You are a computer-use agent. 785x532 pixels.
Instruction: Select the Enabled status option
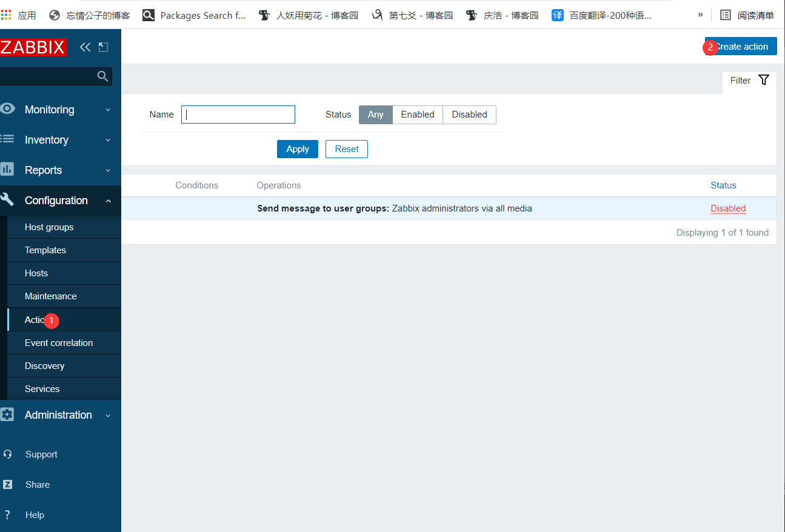click(418, 115)
